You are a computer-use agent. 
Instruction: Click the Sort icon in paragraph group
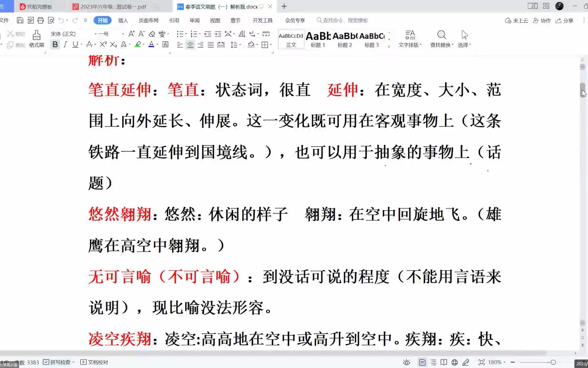point(242,34)
